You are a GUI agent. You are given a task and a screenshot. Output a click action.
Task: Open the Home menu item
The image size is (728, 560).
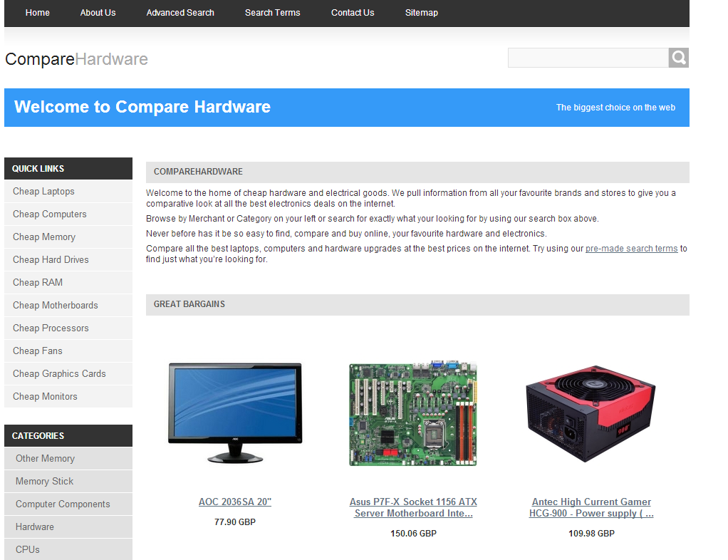(38, 13)
